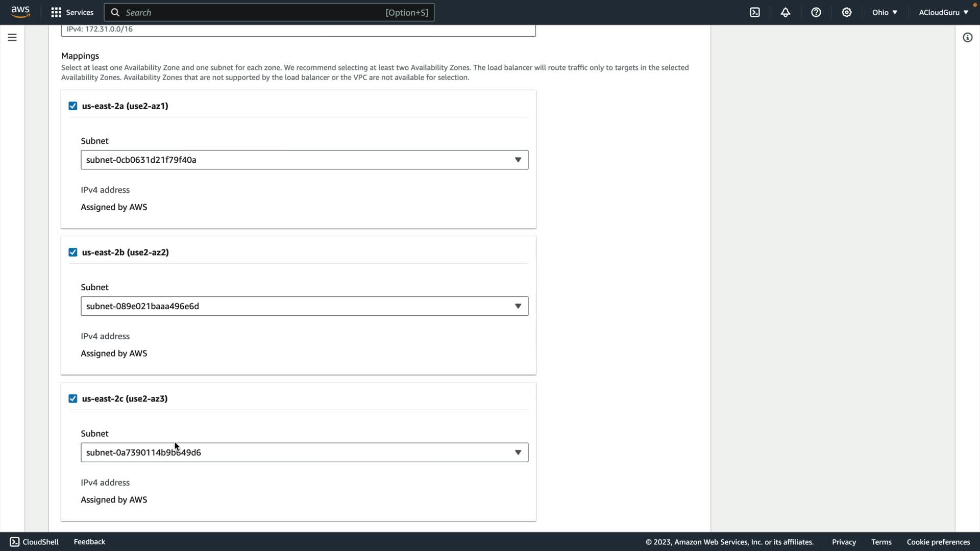This screenshot has width=980, height=551.
Task: Click the Feedback link in footer
Action: (89, 542)
